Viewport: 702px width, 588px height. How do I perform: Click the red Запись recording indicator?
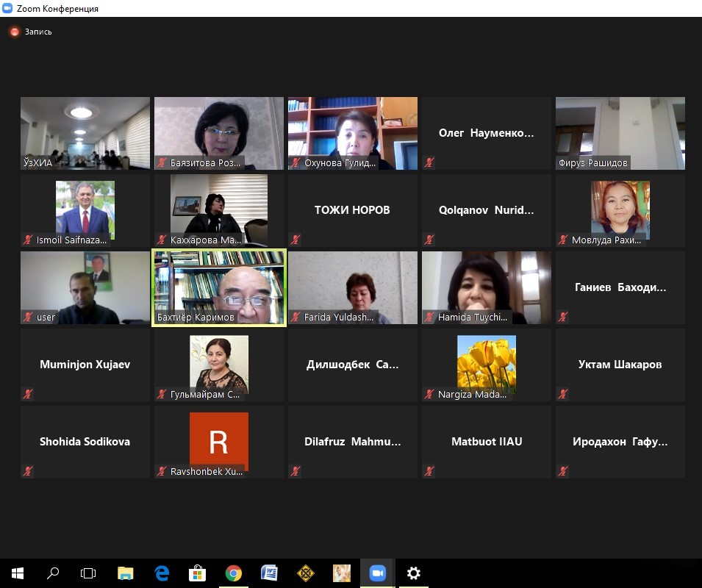(x=14, y=32)
